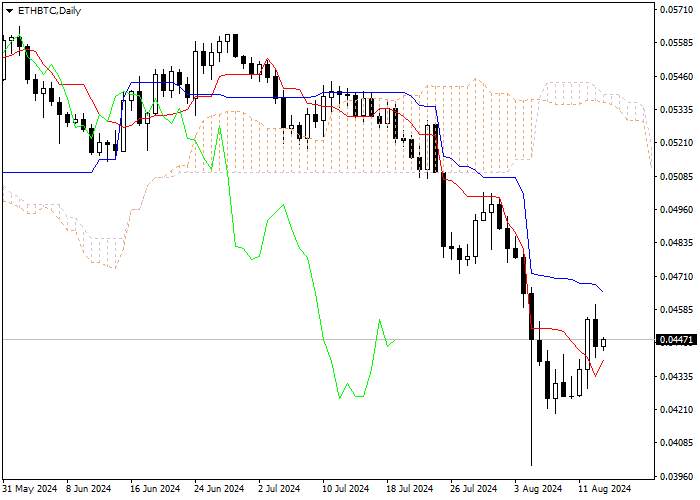Click the 24 Jun 2024 date label
The width and height of the screenshot is (700, 500).
[x=219, y=489]
